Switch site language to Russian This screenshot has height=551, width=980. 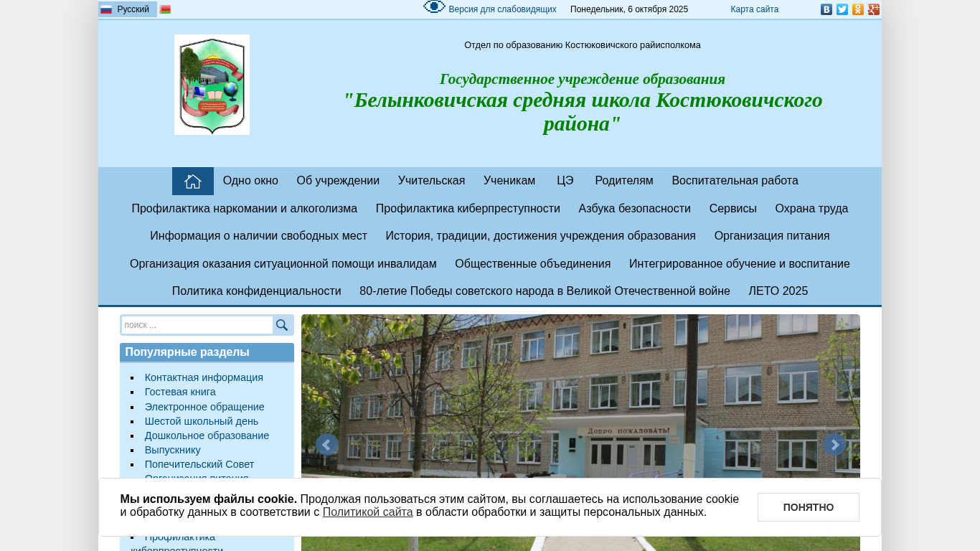point(128,9)
